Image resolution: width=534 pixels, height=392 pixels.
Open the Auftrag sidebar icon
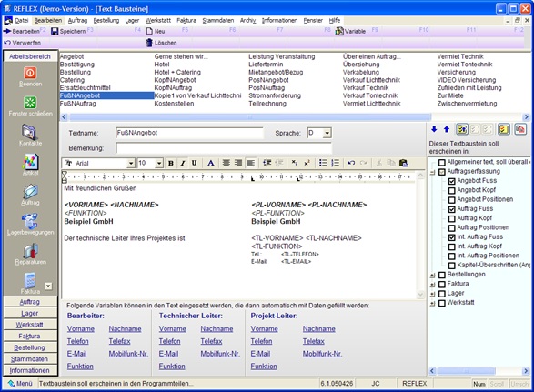(x=30, y=191)
